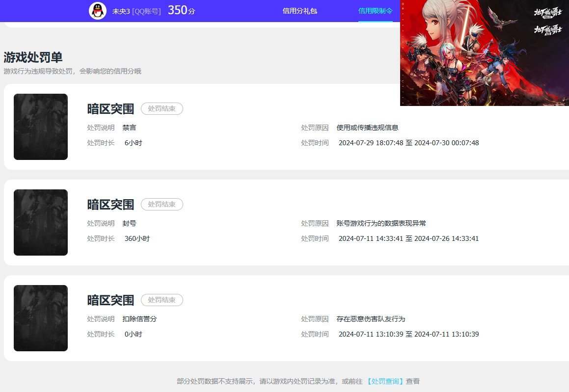569x392 pixels.
Task: Click the game thumbnail in the 禁言 record
Action: coord(41,127)
